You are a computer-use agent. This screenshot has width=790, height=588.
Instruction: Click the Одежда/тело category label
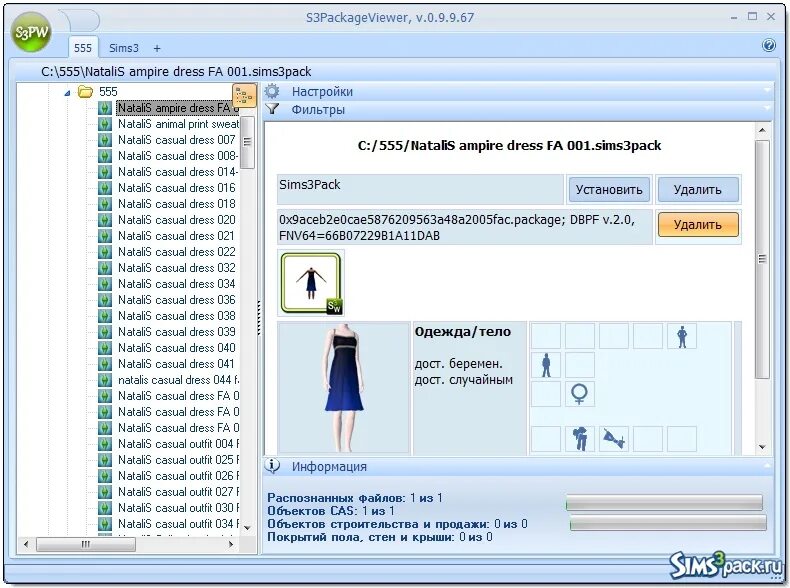pyautogui.click(x=463, y=332)
